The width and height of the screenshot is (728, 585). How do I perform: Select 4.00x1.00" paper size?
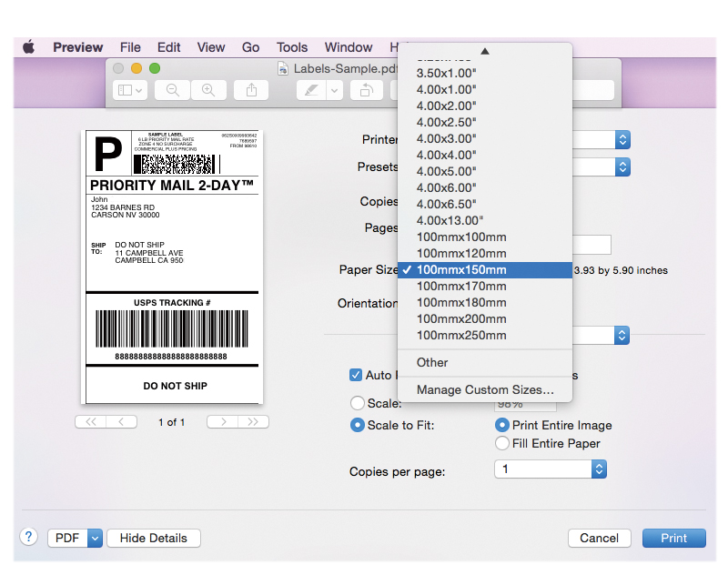click(x=485, y=89)
